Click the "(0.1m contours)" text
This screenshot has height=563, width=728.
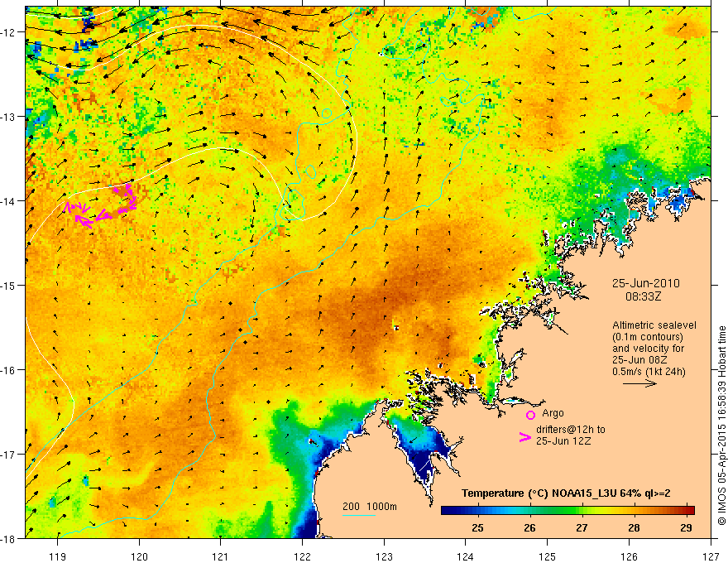click(648, 337)
